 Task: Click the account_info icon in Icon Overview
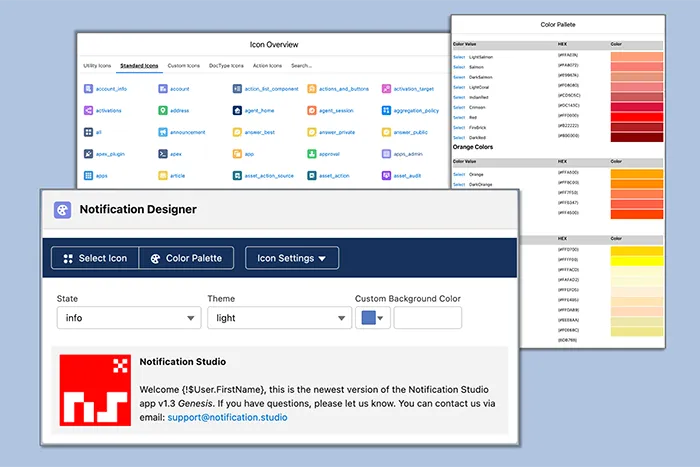pos(88,89)
